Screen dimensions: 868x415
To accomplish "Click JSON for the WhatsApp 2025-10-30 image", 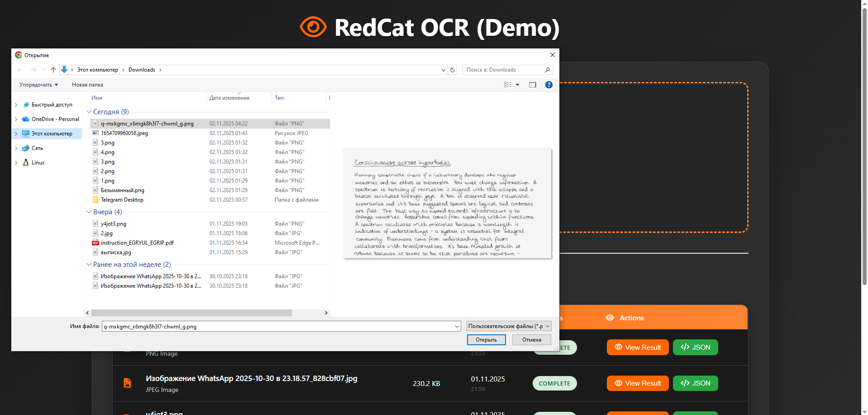I will 696,383.
